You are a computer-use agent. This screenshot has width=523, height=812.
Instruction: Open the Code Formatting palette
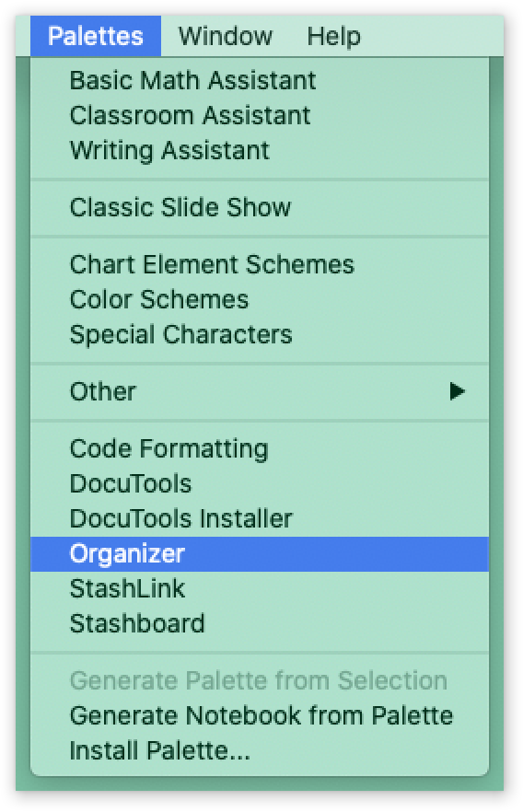pos(259,448)
